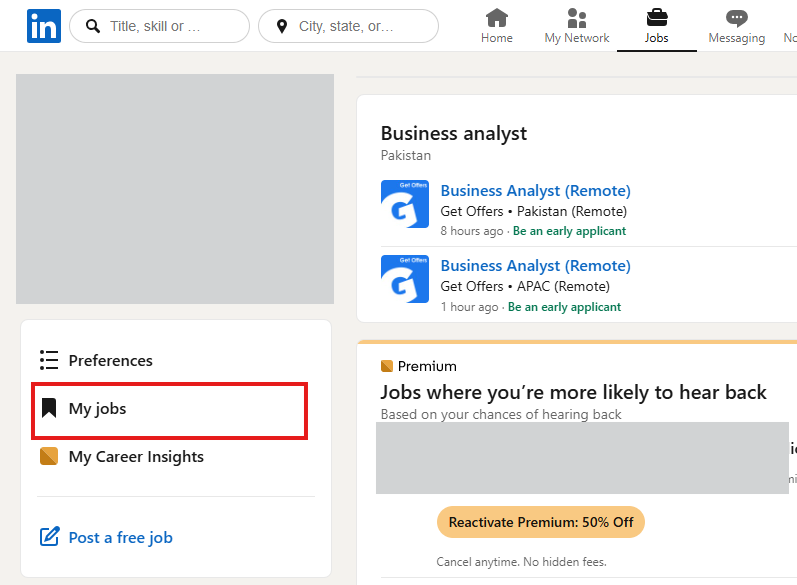The image size is (797, 585).
Task: Open Business Analyst (Remote) Pakistan job link
Action: click(x=535, y=191)
